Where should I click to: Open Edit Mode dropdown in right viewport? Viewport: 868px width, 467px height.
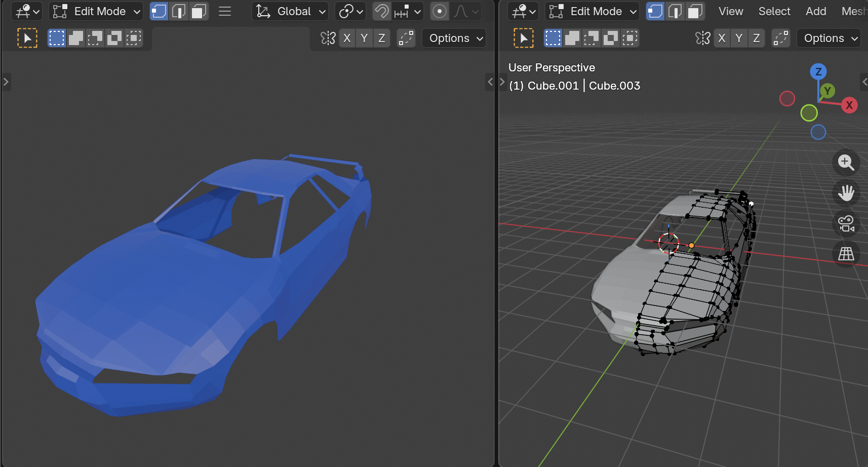coord(593,11)
